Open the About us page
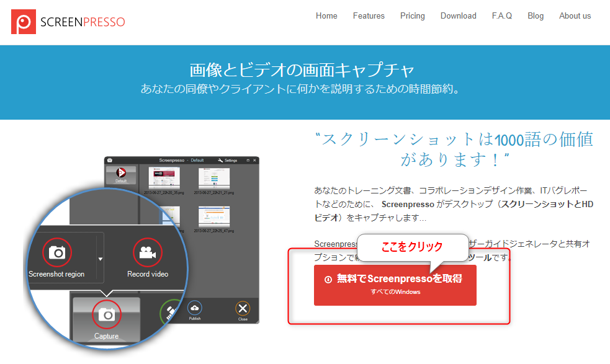Image resolution: width=610 pixels, height=364 pixels. point(575,16)
